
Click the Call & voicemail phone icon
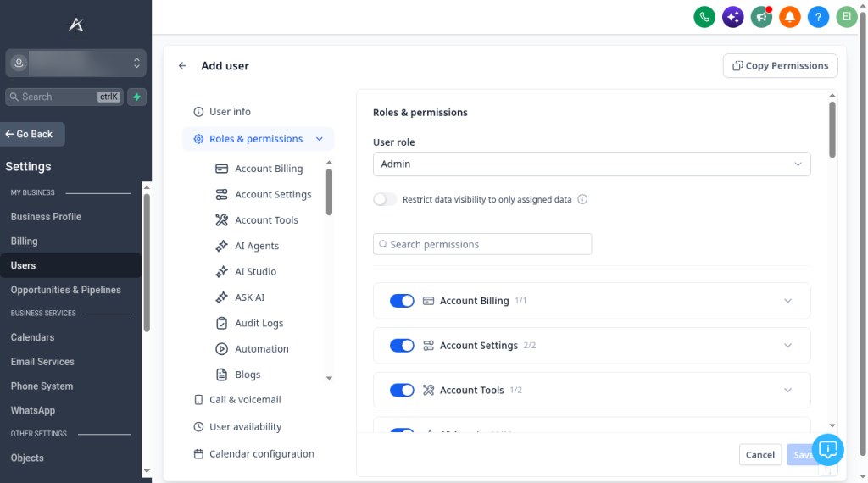[x=198, y=399]
